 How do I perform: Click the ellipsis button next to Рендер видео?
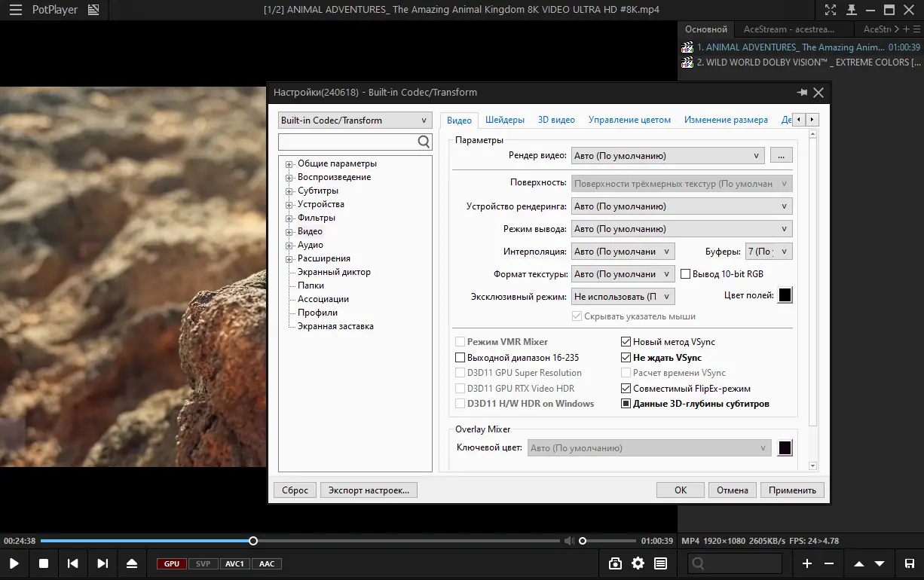tap(781, 155)
